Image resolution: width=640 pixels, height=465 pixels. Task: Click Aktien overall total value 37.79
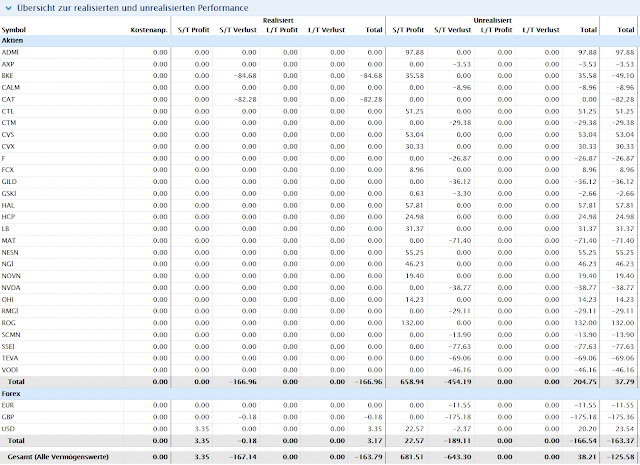click(624, 382)
